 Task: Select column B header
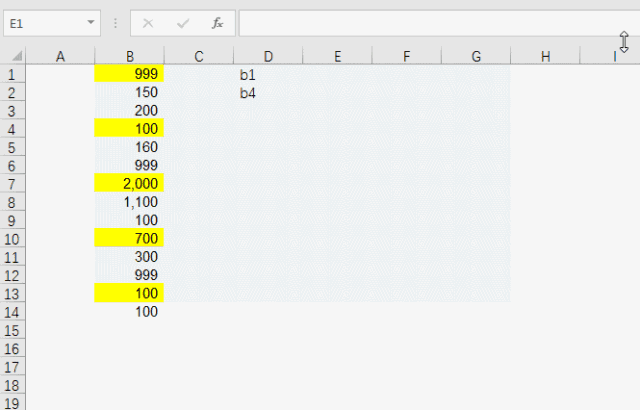129,56
